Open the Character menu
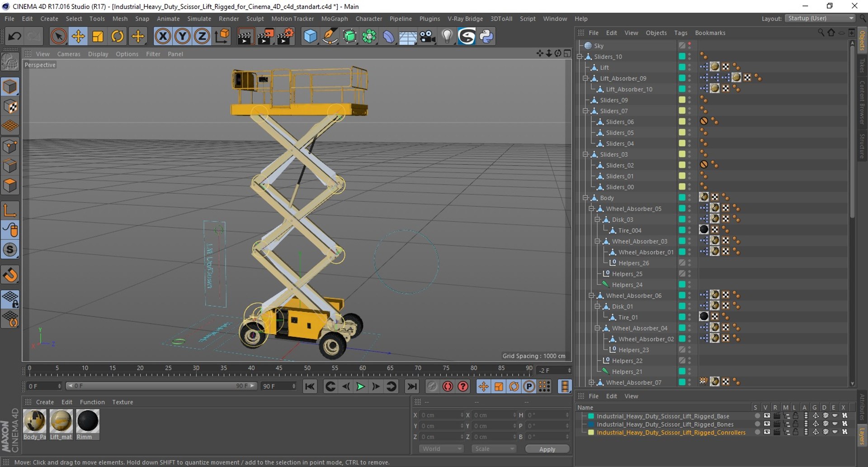Image resolution: width=868 pixels, height=467 pixels. [x=369, y=19]
